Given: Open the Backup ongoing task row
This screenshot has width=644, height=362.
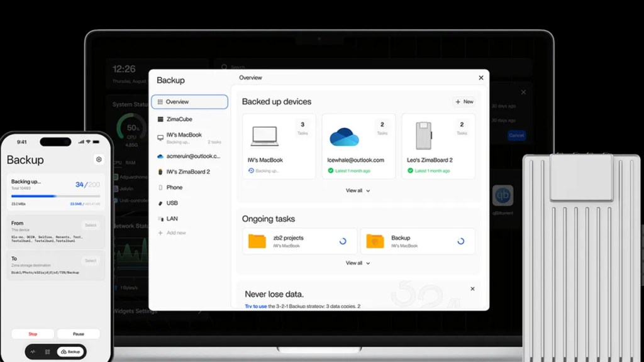Looking at the screenshot, I should coord(418,241).
